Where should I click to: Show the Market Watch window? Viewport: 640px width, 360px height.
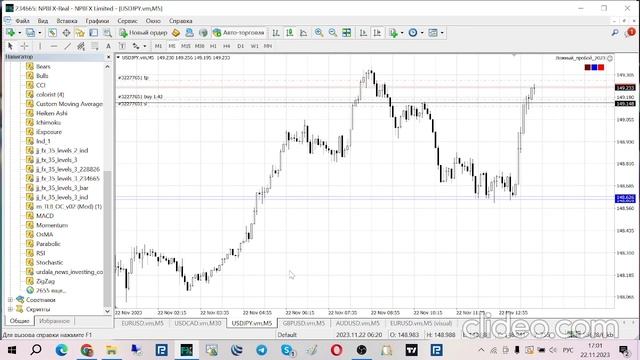tap(52, 33)
